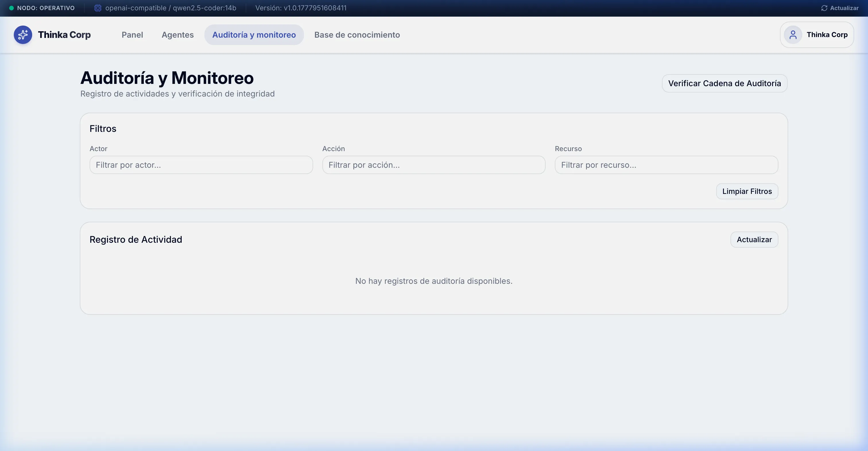Open the Panel tab

(132, 35)
